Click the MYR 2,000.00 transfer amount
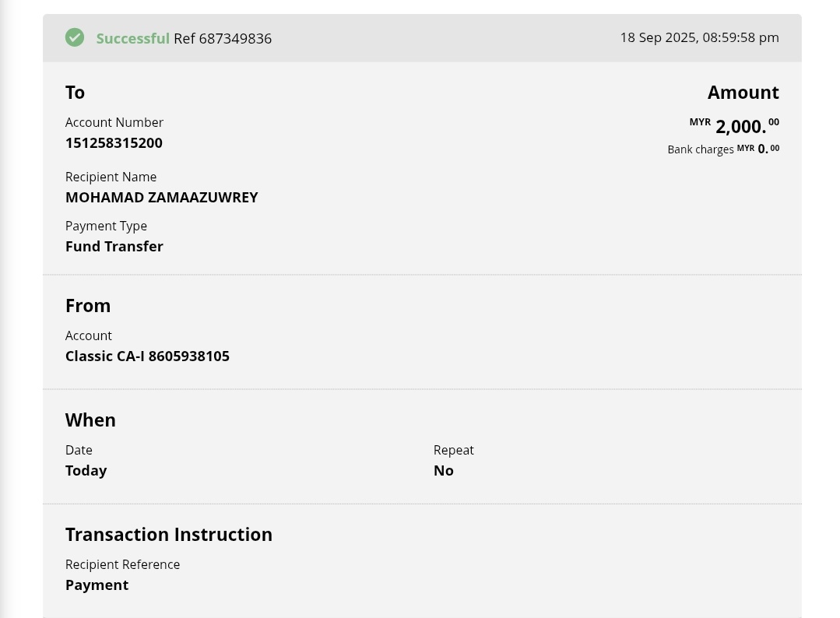Image resolution: width=840 pixels, height=618 pixels. pos(740,126)
